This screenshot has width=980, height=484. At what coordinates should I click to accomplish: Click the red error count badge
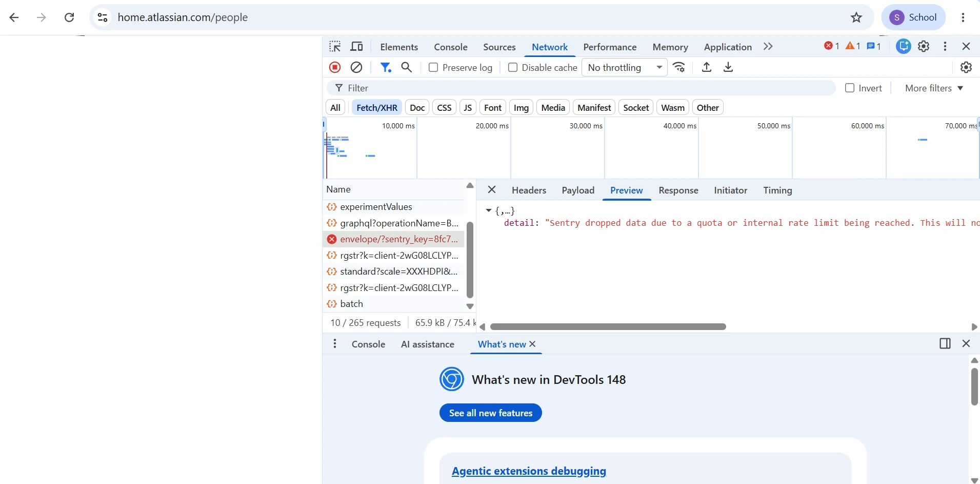831,46
